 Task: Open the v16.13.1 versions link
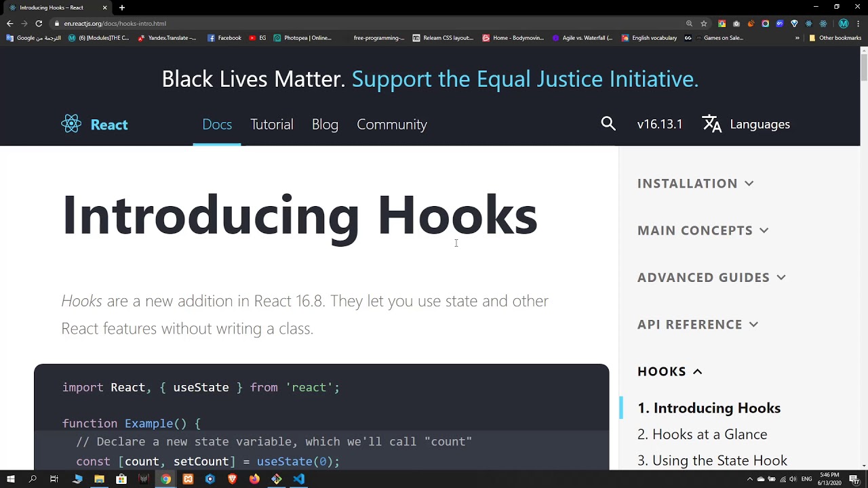point(660,124)
